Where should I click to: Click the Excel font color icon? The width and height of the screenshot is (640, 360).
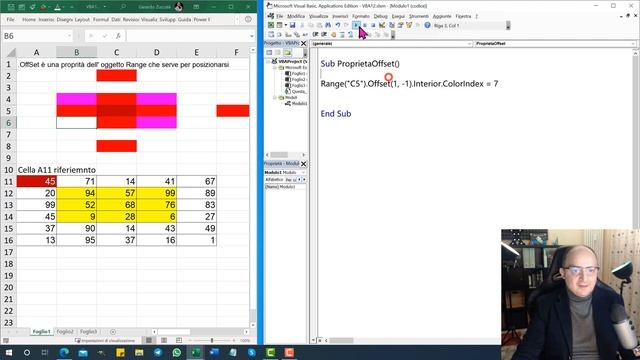[x=58, y=7]
